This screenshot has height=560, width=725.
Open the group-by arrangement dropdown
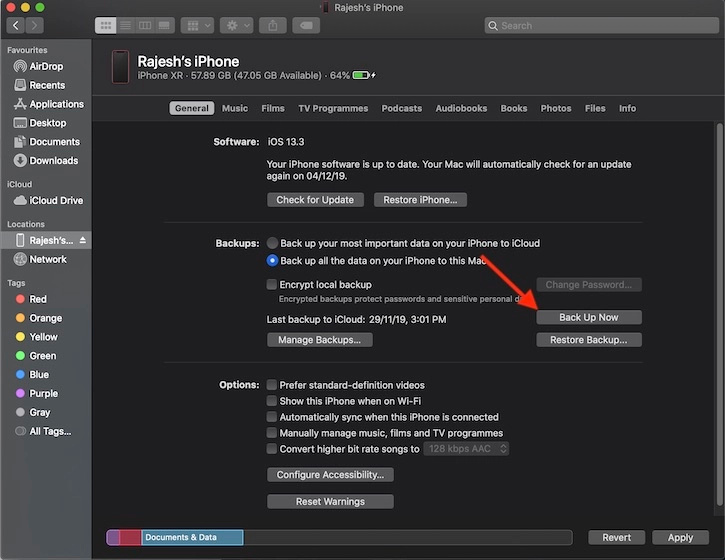click(194, 25)
